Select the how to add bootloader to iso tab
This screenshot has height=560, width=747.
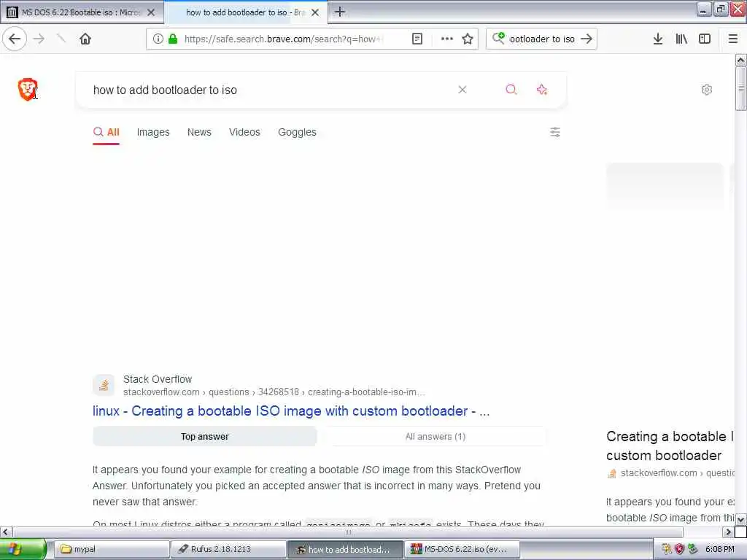[x=245, y=12]
